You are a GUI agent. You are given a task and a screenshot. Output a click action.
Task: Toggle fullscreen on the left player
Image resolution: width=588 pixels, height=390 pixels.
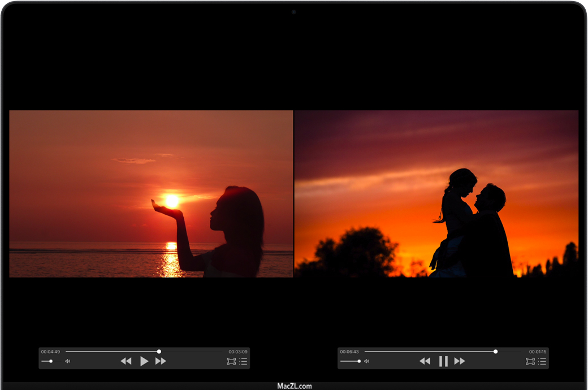click(x=231, y=361)
